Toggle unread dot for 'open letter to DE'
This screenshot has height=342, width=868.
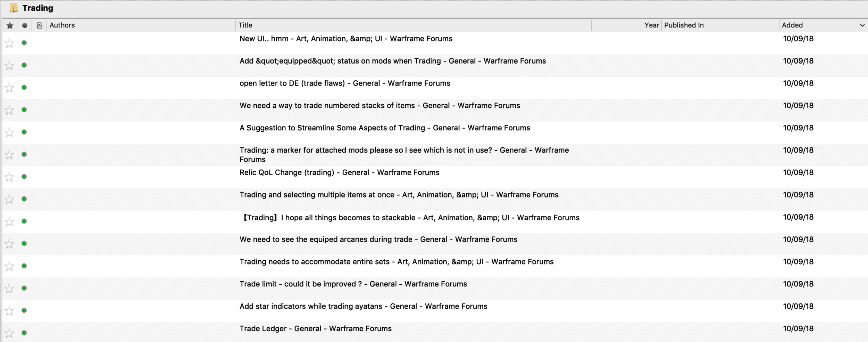tap(24, 87)
